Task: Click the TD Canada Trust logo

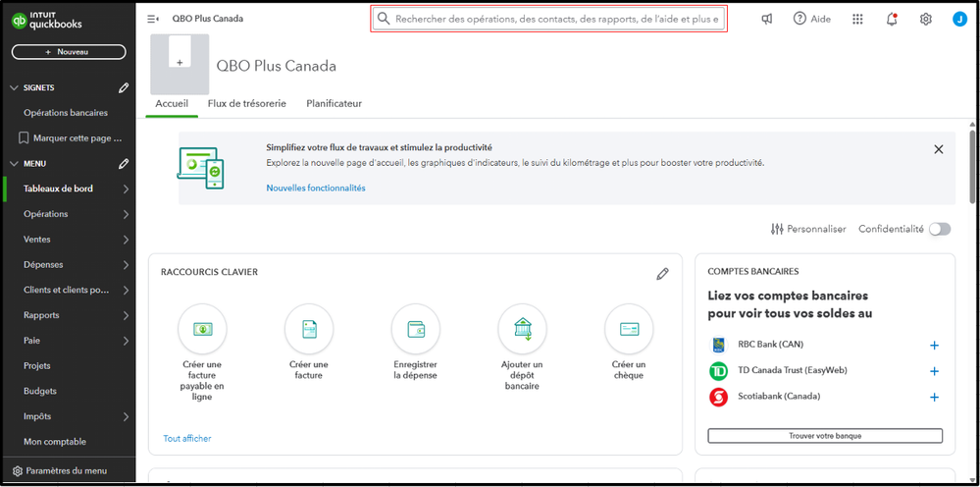Action: click(x=719, y=371)
